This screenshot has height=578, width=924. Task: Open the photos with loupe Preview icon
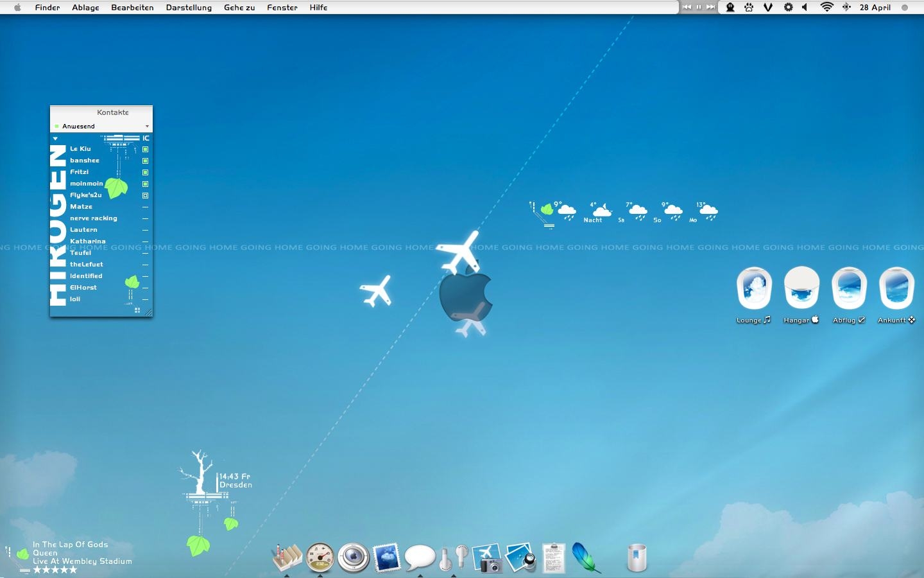pos(520,557)
